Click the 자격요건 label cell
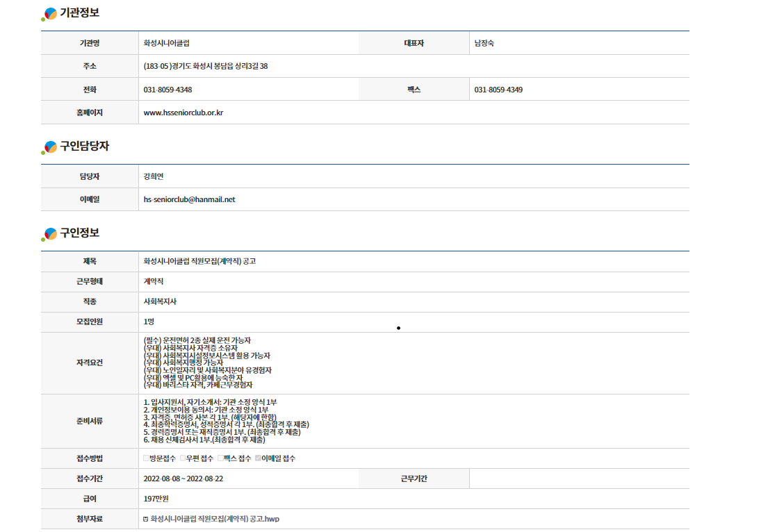The height and width of the screenshot is (532, 784). [90, 363]
